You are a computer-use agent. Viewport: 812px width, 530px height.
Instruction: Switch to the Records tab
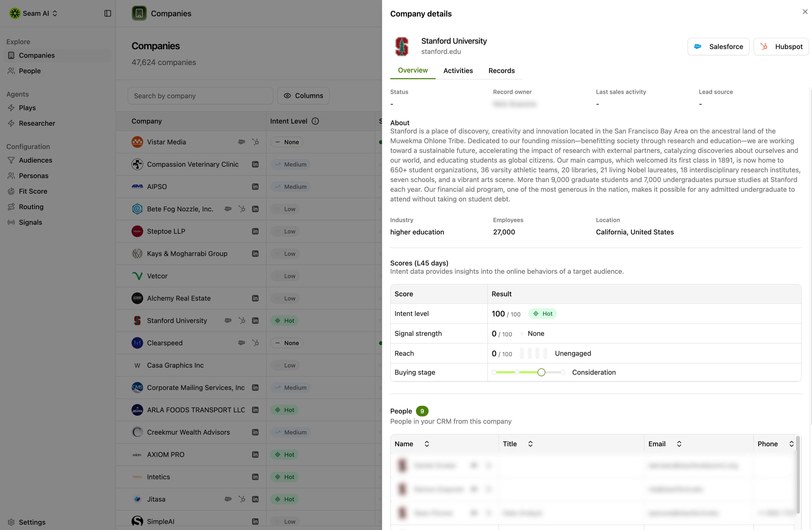click(x=501, y=71)
